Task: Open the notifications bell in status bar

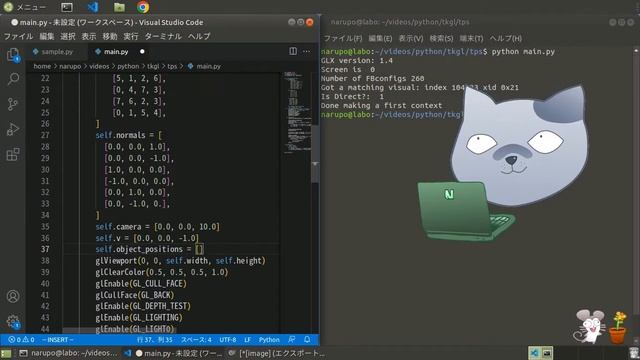Action: [307, 340]
